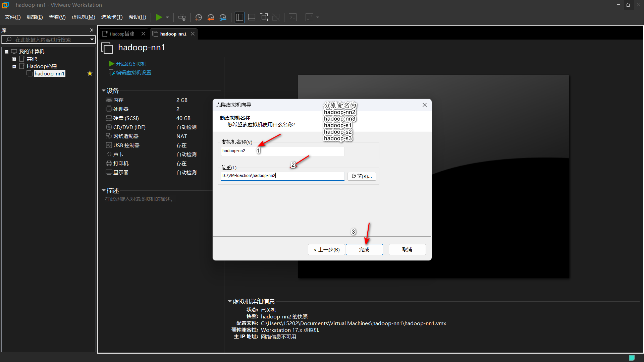Expand the 其他 tree folder
Image resolution: width=644 pixels, height=362 pixels.
pos(14,59)
